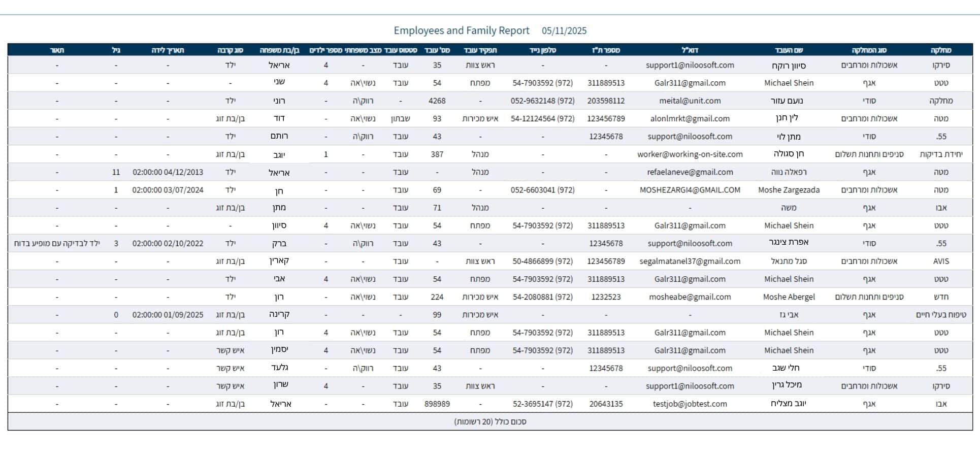This screenshot has width=980, height=457.
Task: Select the טלפון נייד column header
Action: click(x=542, y=50)
